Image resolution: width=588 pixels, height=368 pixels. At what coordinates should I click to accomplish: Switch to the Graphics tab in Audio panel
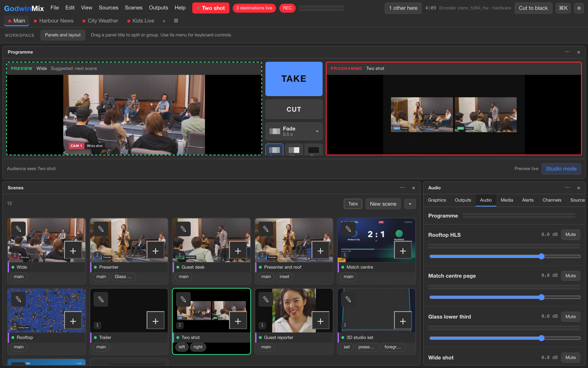coord(437,200)
